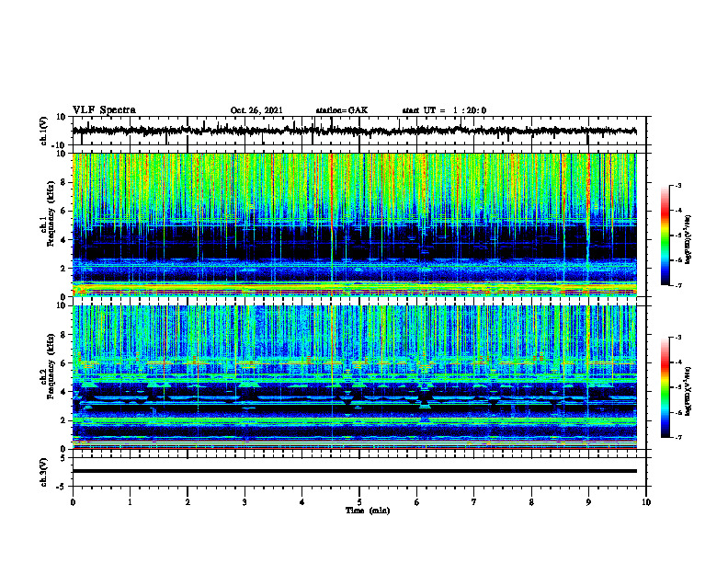The image size is (728, 563).
Task: Click the ch.1 spectrogram color scale bar
Action: (x=665, y=236)
